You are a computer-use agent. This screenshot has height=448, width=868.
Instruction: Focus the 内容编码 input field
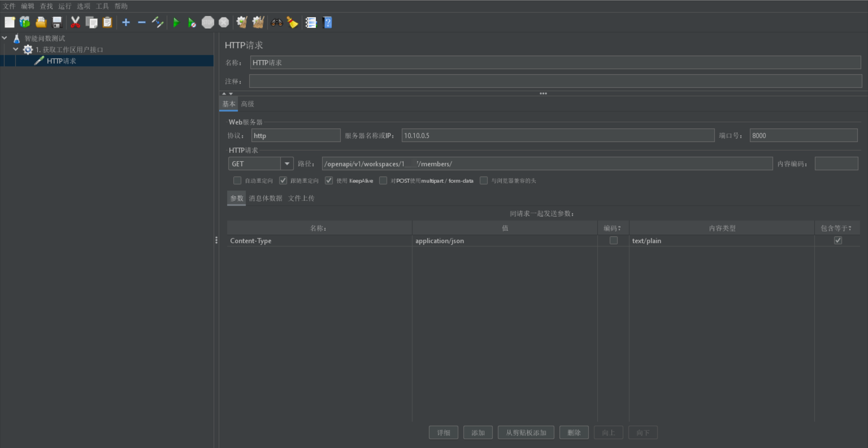(x=836, y=164)
